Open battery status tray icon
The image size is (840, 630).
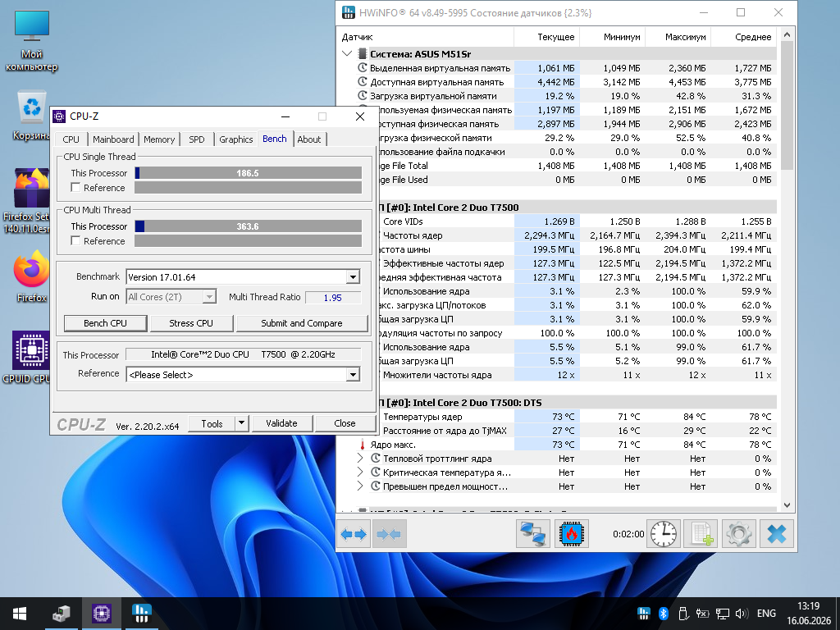702,614
